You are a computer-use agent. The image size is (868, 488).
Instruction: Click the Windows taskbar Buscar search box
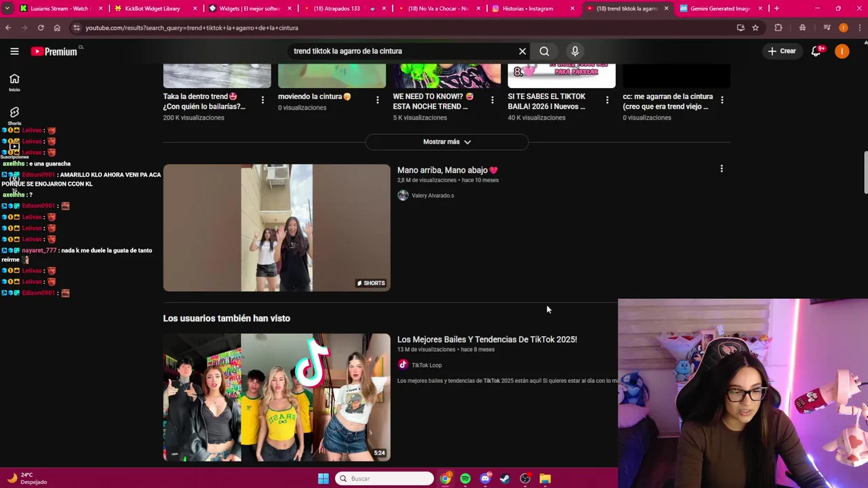(384, 479)
